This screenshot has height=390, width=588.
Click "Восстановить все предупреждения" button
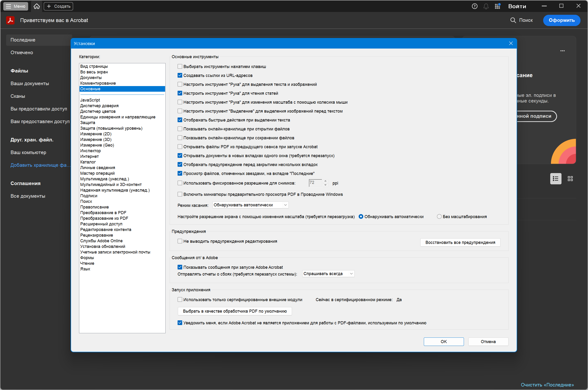[460, 242]
